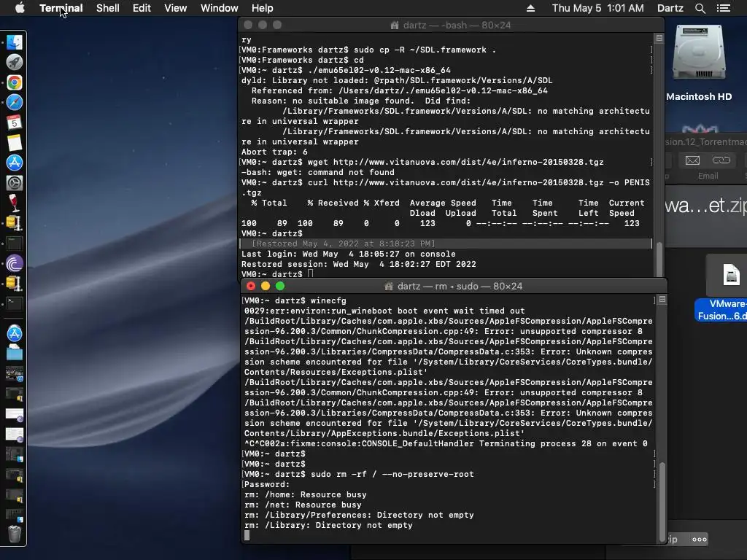This screenshot has height=560, width=747.
Task: Click the chain link icon beside Email
Action: click(721, 160)
